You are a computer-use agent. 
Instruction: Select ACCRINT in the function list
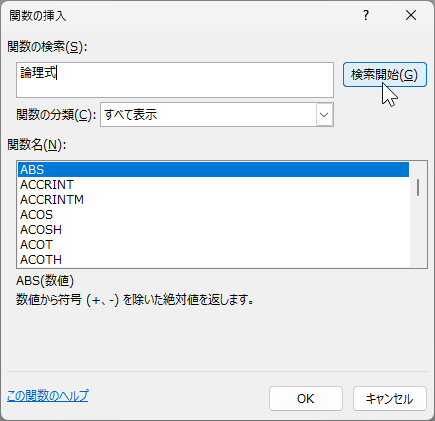point(213,185)
